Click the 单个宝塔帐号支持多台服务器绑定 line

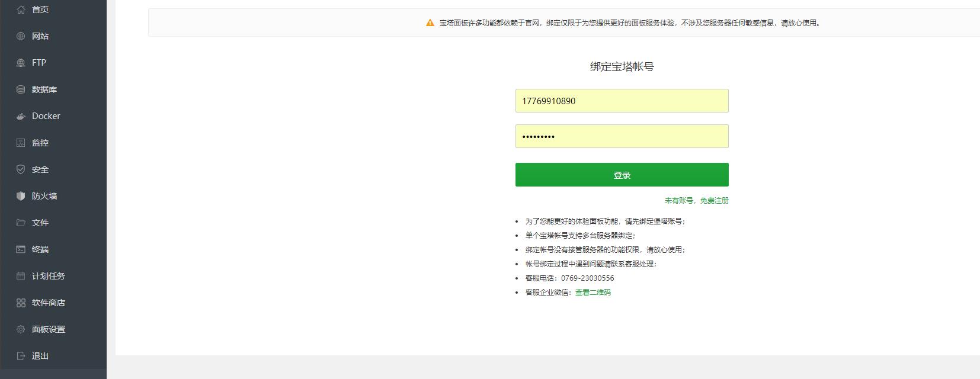[581, 236]
